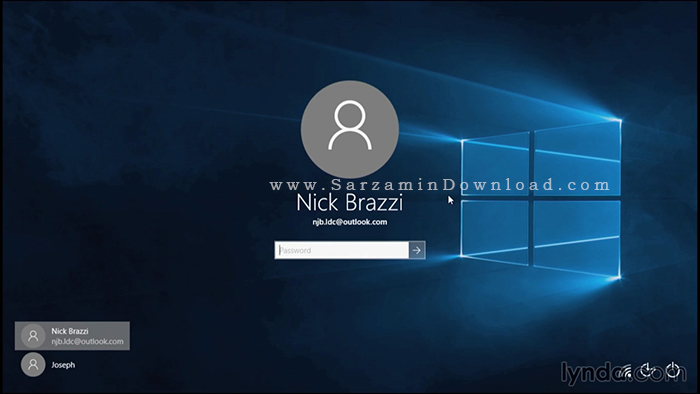The height and width of the screenshot is (394, 700).
Task: Select the Nick Brazzi small avatar icon
Action: tap(33, 336)
